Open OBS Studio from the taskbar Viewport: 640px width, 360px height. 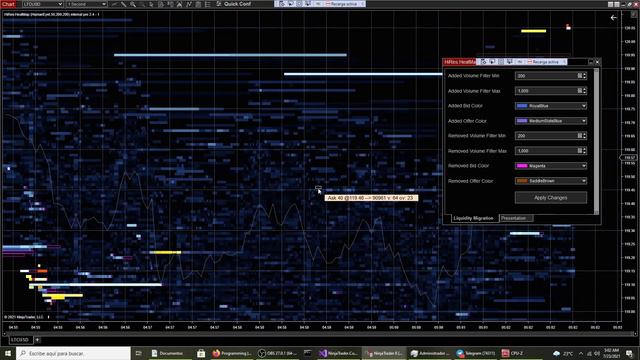(x=277, y=353)
